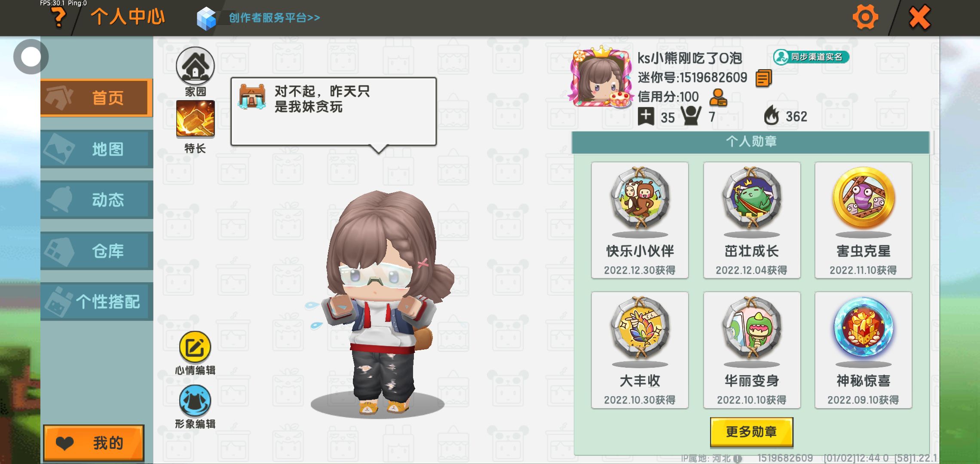This screenshot has height=464, width=980.
Task: Open the question mark help icon
Action: pos(58,18)
